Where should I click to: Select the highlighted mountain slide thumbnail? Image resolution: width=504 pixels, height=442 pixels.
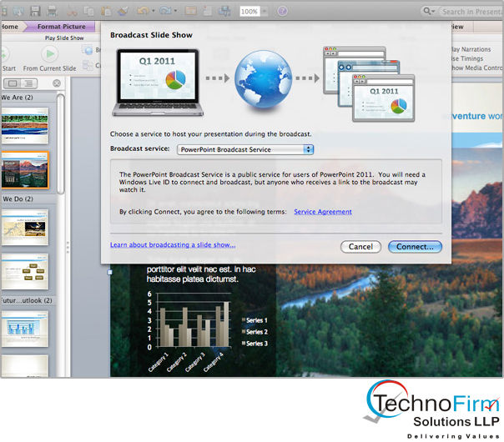pyautogui.click(x=25, y=170)
